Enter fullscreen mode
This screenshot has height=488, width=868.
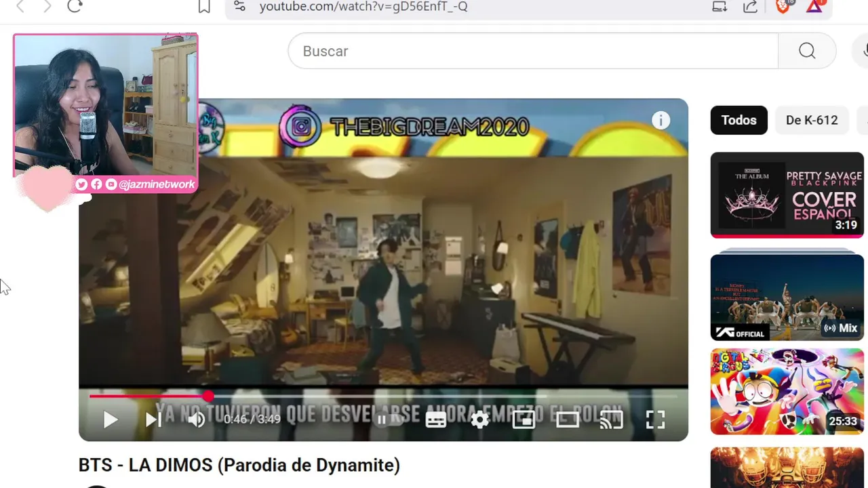[x=655, y=420]
